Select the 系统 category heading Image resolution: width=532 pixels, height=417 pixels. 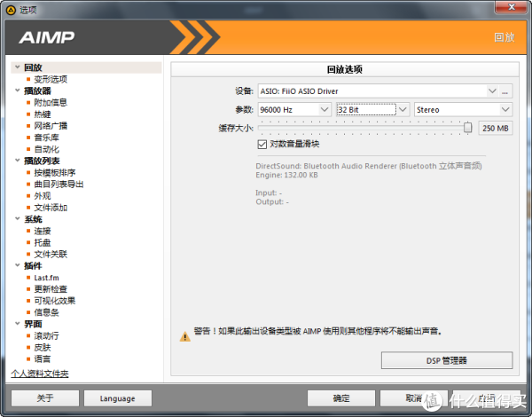[x=33, y=219]
